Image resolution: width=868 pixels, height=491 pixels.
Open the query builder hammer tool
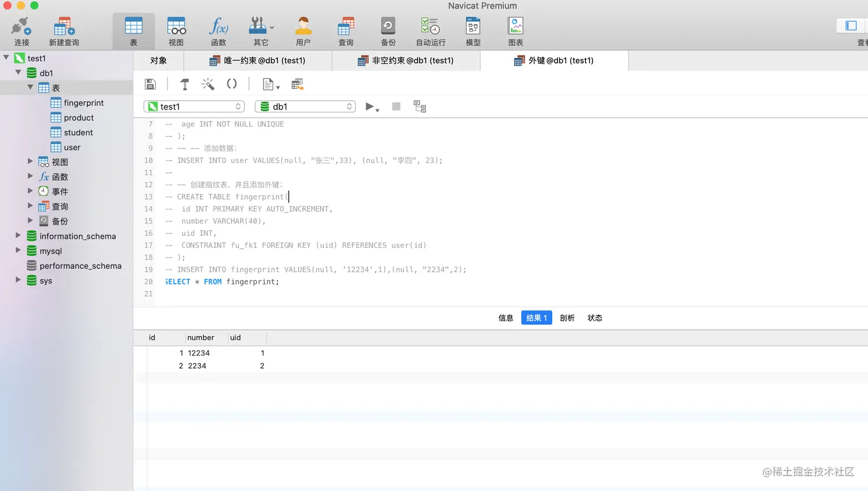coord(185,84)
